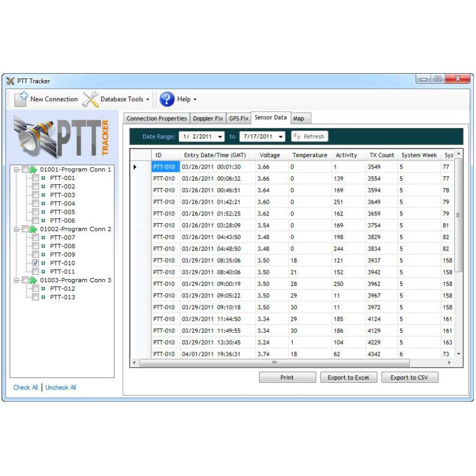
Task: Check the box for PTT-001
Action: coord(35,178)
